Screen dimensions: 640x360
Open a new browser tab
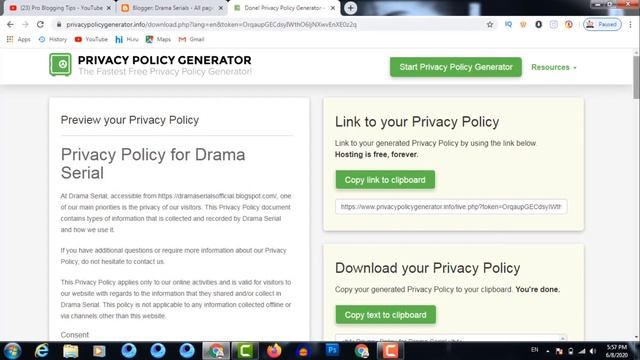[x=350, y=8]
